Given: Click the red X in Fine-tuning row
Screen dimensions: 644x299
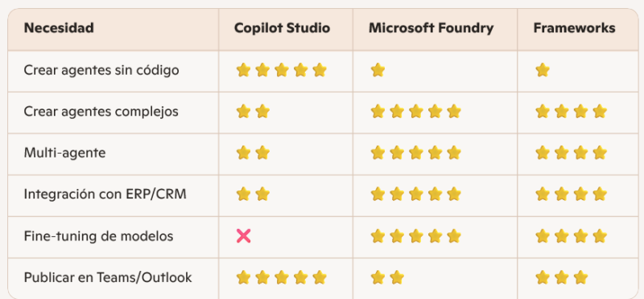Looking at the screenshot, I should 244,236.
